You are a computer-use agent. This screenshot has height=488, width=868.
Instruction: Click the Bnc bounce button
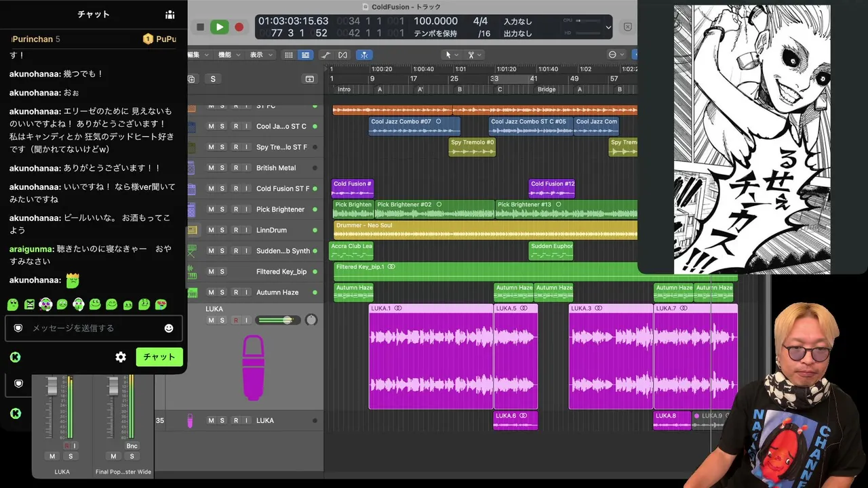point(132,446)
